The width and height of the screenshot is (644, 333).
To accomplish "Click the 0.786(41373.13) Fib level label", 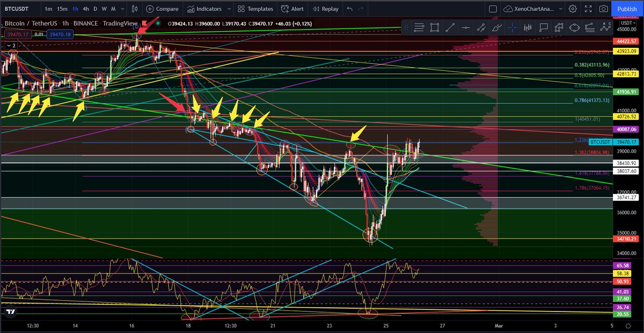I will pyautogui.click(x=592, y=100).
